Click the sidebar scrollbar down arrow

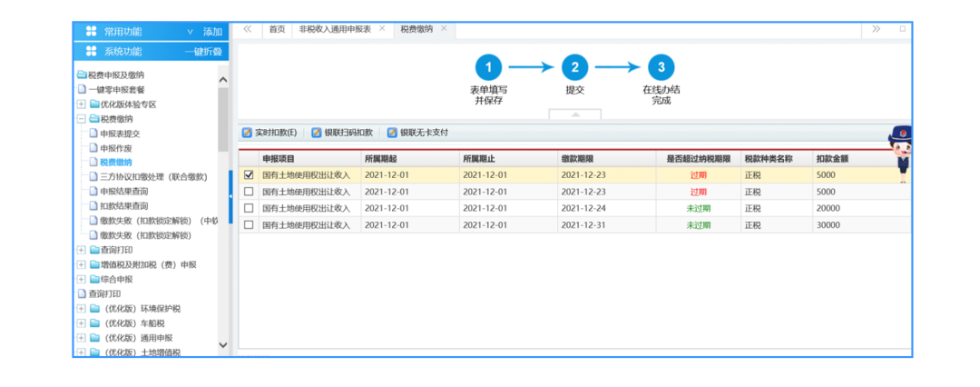[x=223, y=344]
